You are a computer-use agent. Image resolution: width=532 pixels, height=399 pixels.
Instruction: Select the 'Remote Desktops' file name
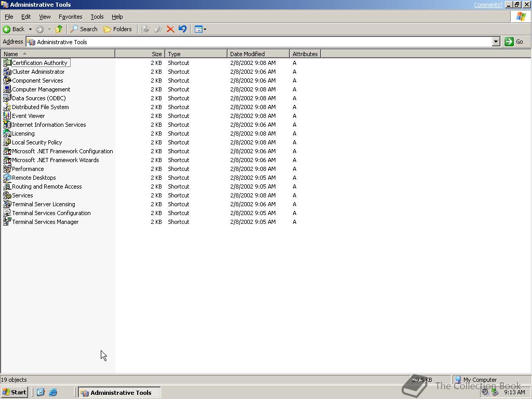point(34,178)
